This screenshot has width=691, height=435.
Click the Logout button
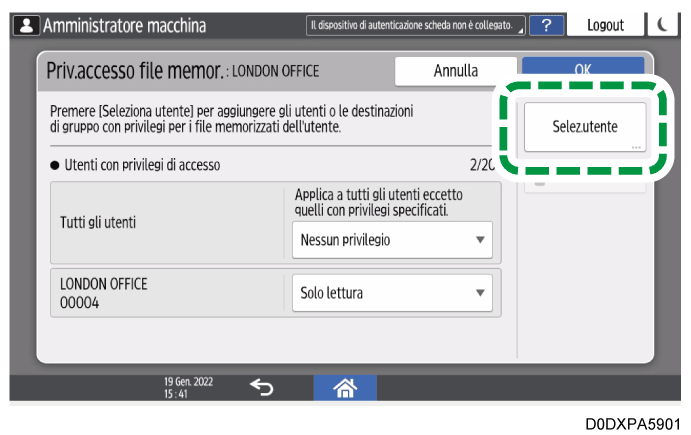pos(605,25)
